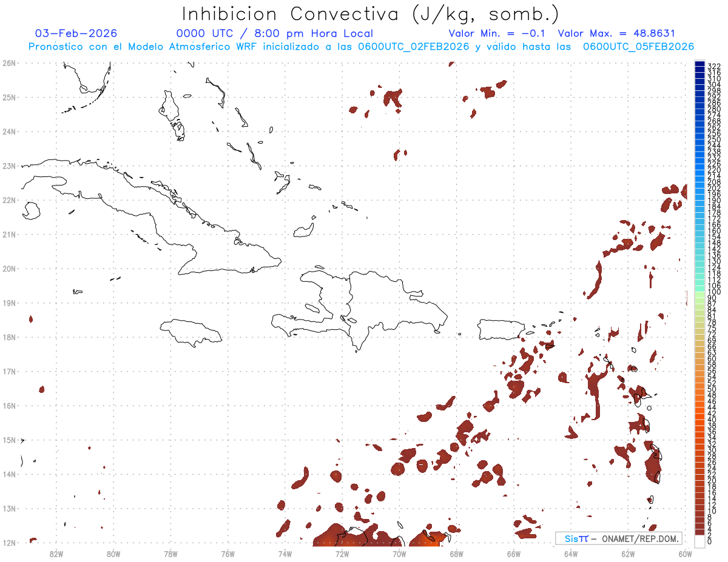This screenshot has width=728, height=562.
Task: Click the 66W longitude label
Action: click(x=514, y=554)
